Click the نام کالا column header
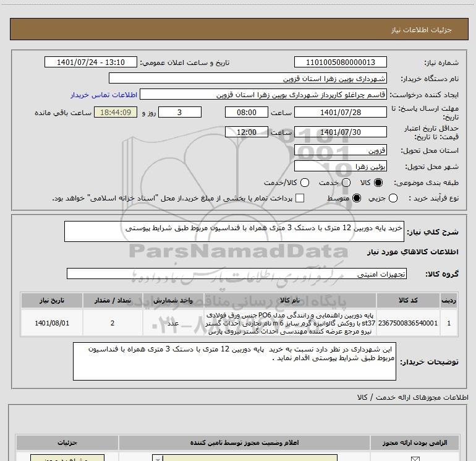 tap(290, 301)
